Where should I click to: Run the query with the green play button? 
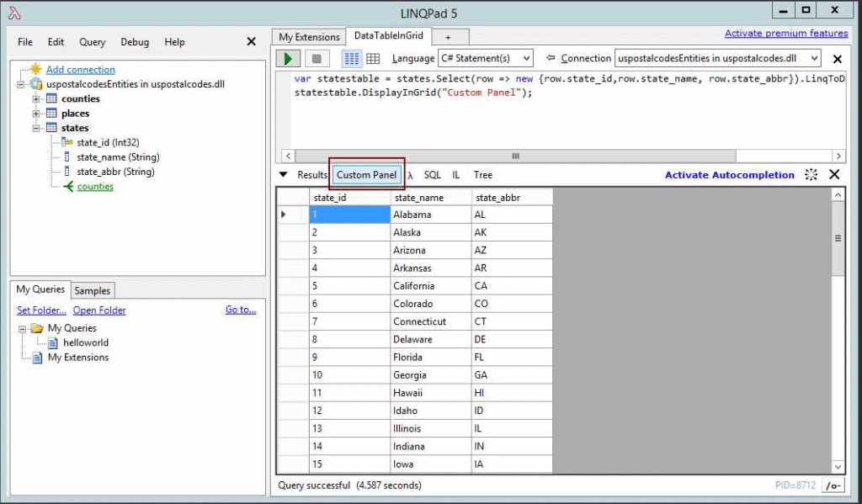pyautogui.click(x=288, y=59)
